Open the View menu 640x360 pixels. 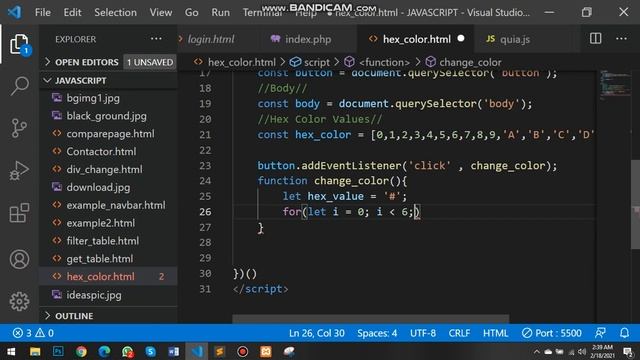point(161,12)
